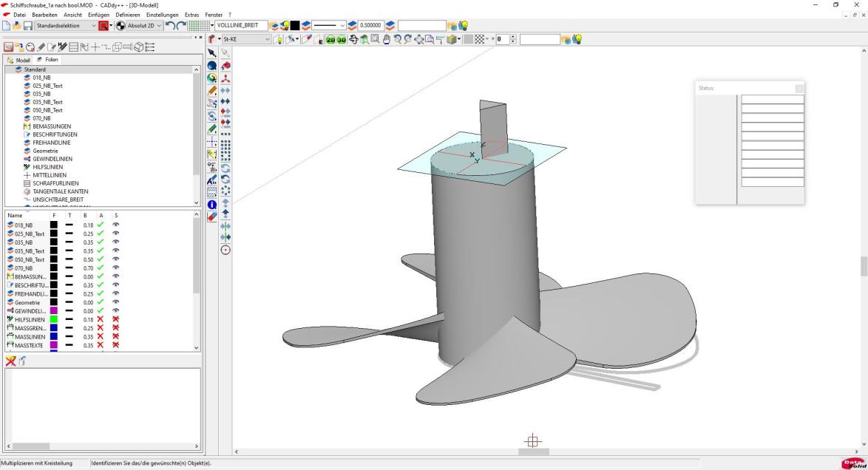Screen dimensions: 868x470
Task: Click the blue info icon in vertical toolbar
Action: click(x=212, y=204)
